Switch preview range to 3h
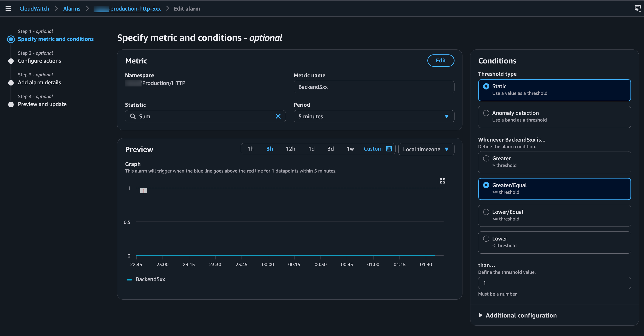Viewport: 644px width, 336px height. point(270,149)
